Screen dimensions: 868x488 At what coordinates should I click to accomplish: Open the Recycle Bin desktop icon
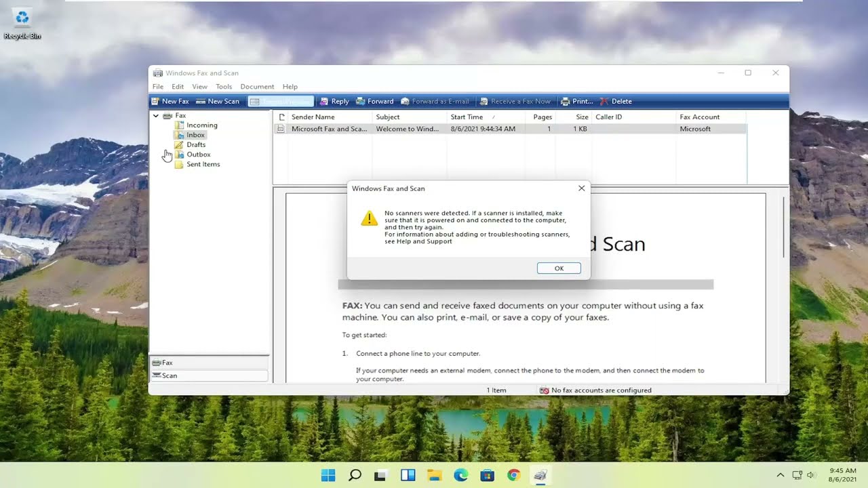[22, 24]
